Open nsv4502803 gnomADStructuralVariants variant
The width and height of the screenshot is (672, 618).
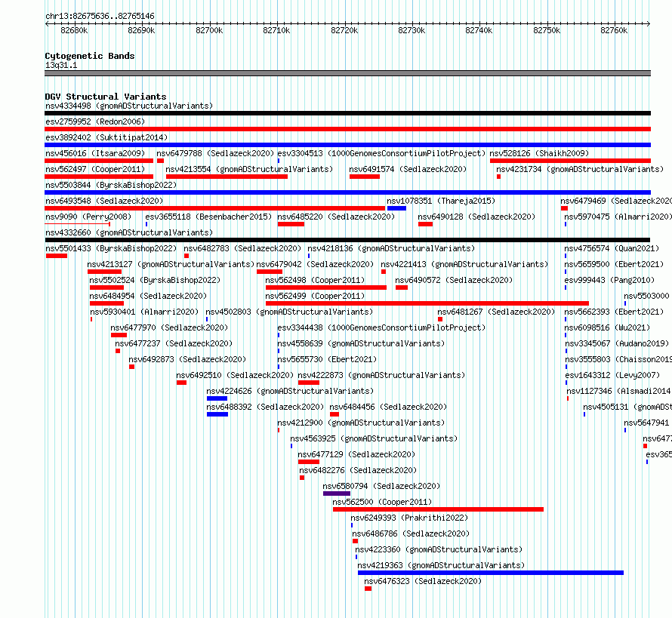pyautogui.click(x=289, y=312)
